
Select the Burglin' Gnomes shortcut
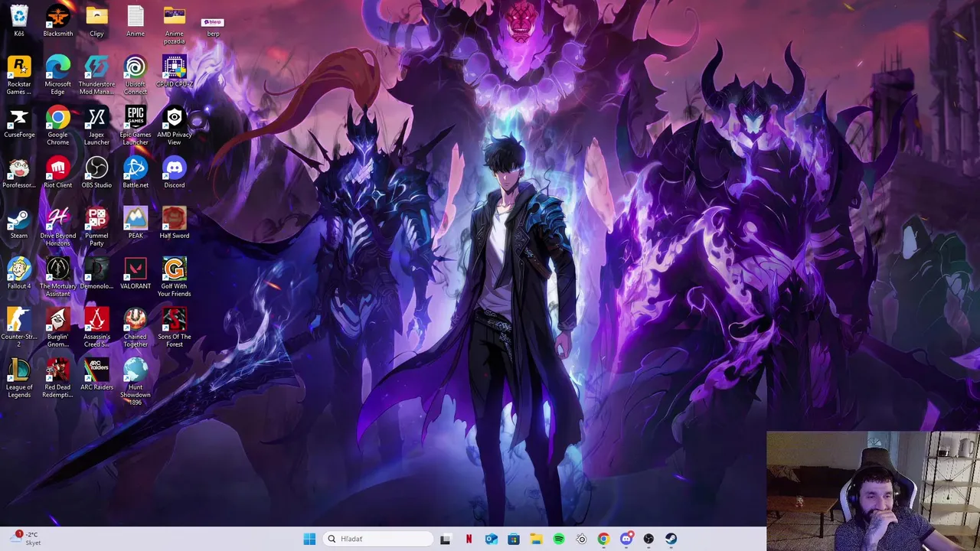point(57,328)
